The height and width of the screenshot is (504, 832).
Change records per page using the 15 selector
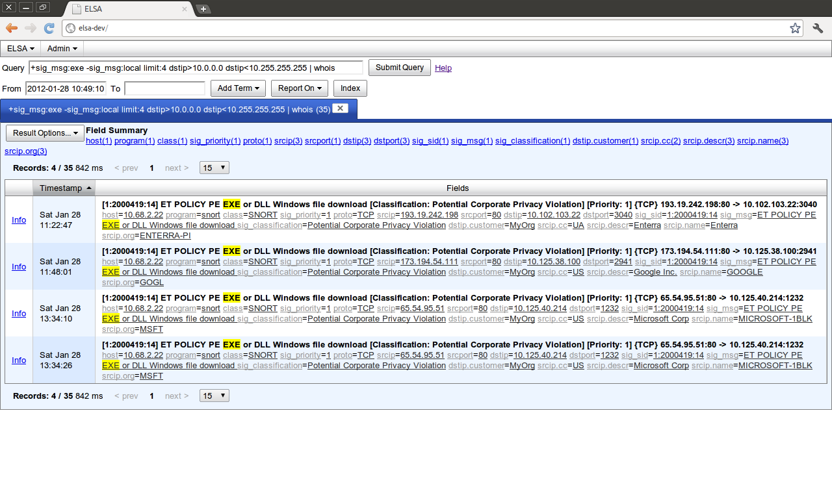pyautogui.click(x=214, y=167)
